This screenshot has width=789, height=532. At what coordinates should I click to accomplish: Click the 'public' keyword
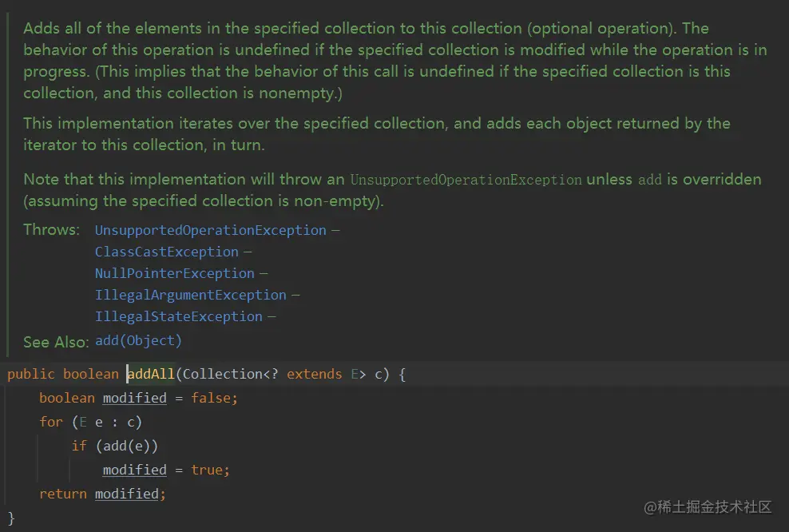click(30, 374)
